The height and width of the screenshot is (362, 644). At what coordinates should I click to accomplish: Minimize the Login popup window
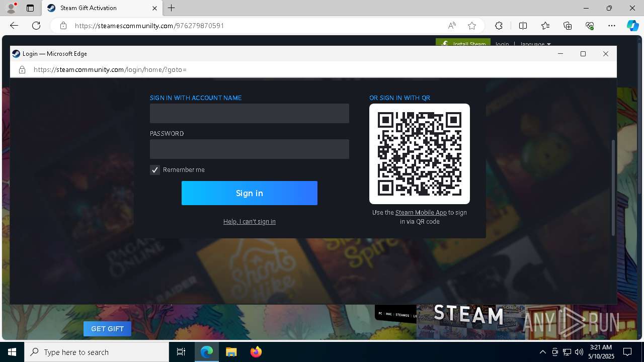pos(560,54)
